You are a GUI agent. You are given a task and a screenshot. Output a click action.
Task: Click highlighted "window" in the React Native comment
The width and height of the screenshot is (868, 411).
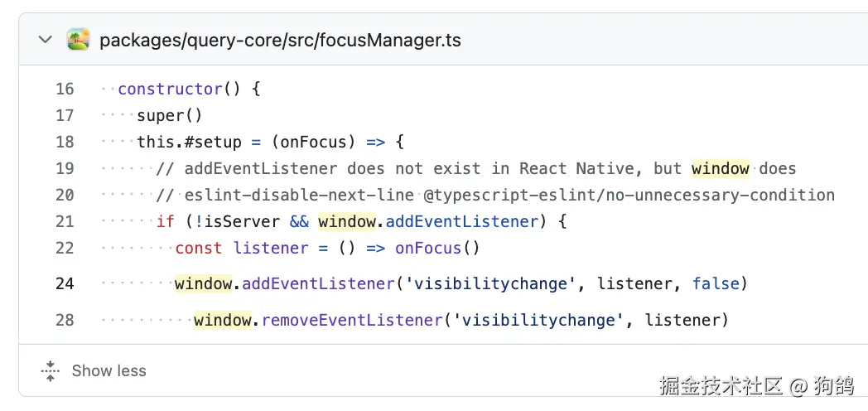tap(721, 168)
